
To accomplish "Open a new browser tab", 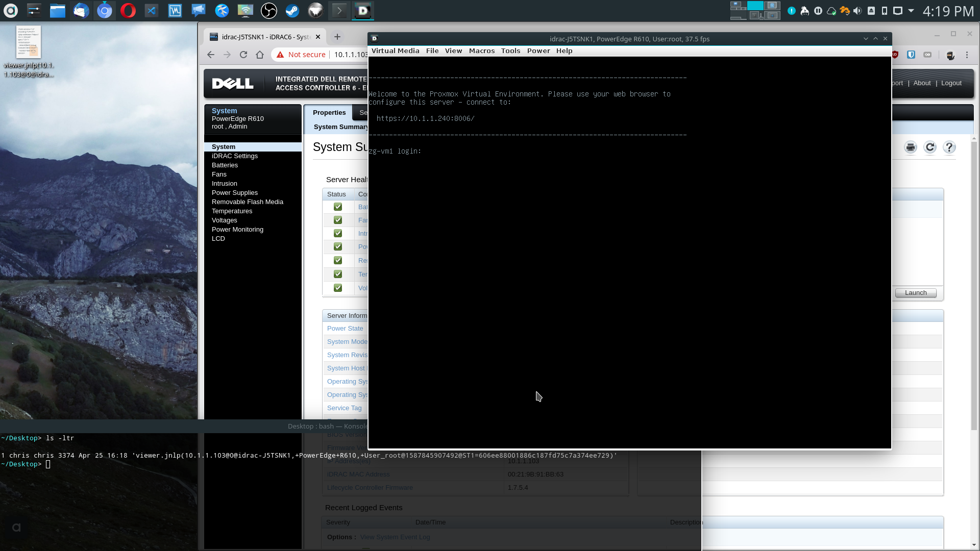I will coord(337,37).
